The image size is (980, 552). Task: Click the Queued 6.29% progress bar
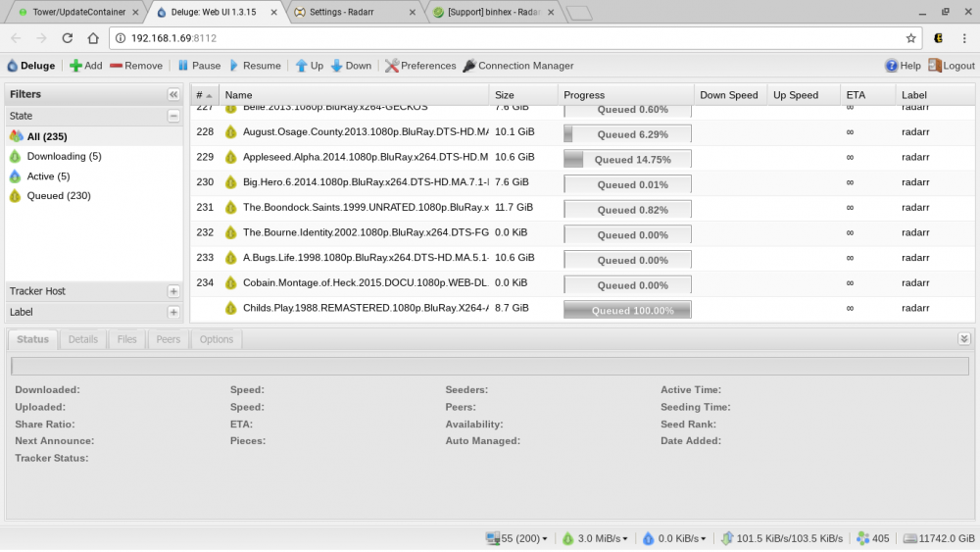click(627, 133)
